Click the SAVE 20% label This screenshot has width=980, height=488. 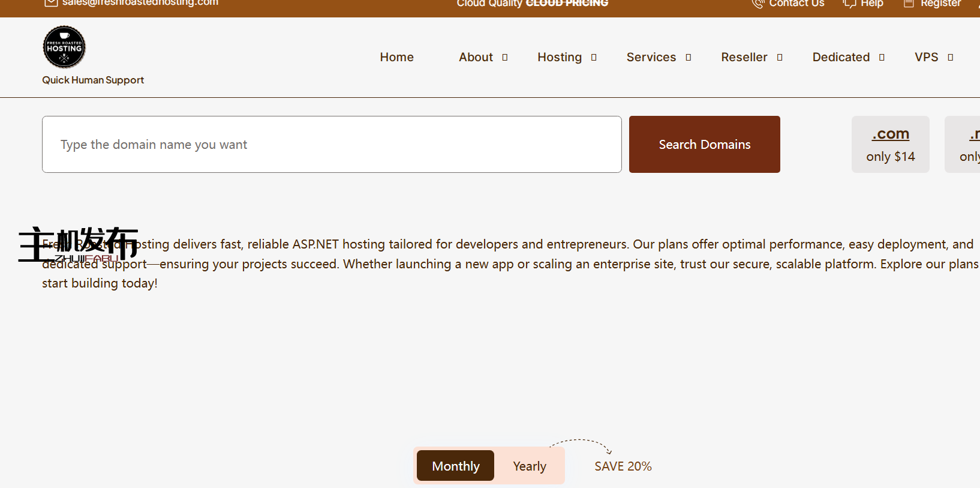pyautogui.click(x=623, y=466)
